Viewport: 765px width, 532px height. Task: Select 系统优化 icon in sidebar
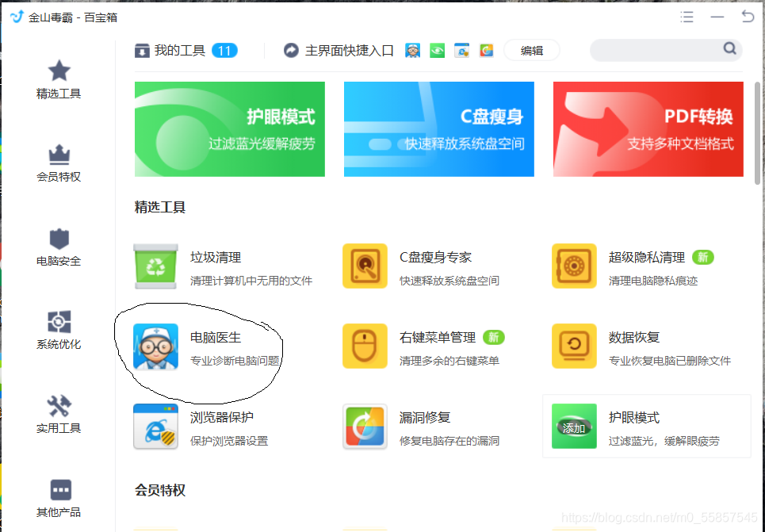coord(59,322)
